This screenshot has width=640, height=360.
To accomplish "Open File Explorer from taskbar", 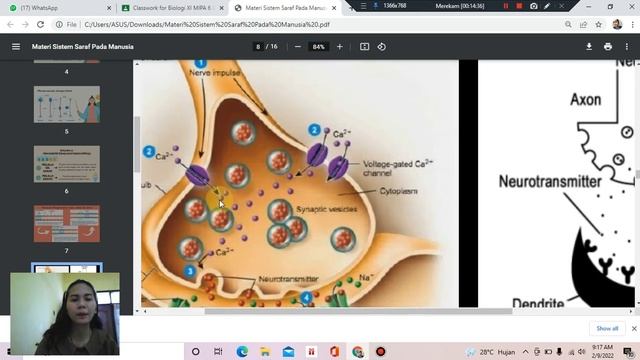I will [265, 351].
